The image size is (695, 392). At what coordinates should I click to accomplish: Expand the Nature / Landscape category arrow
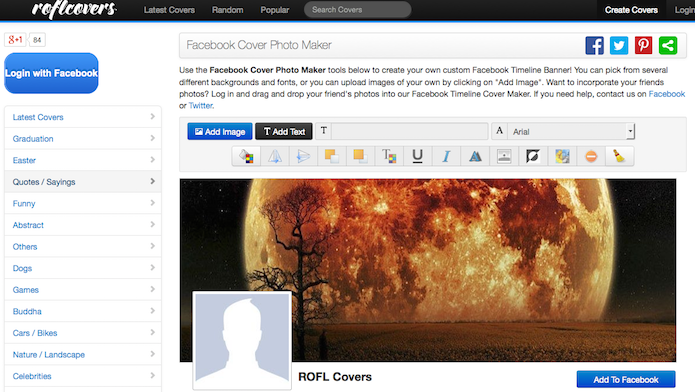coord(152,354)
